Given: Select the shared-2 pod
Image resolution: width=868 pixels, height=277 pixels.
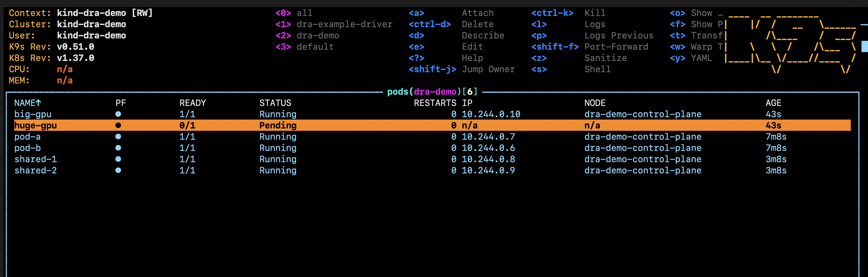Looking at the screenshot, I should [432, 170].
